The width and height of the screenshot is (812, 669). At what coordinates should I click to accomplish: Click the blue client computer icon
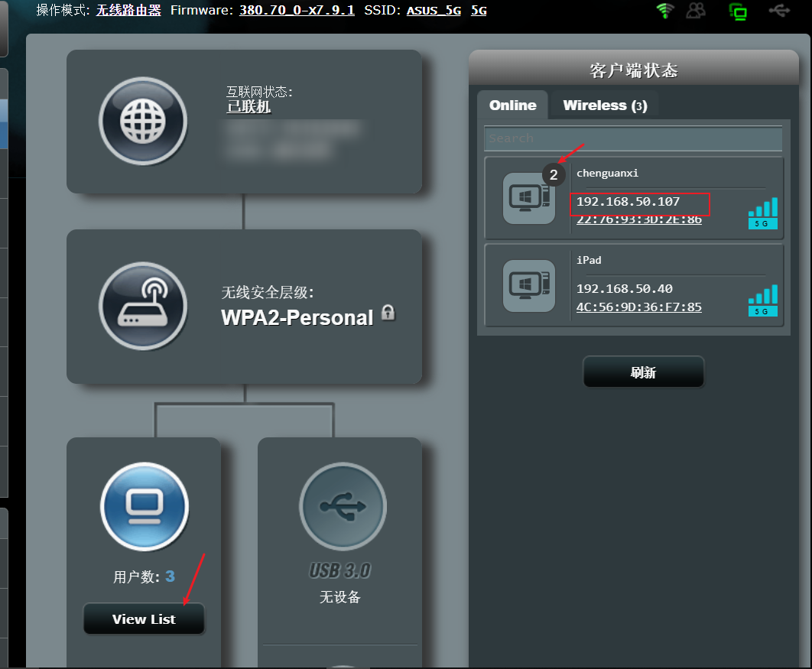144,506
